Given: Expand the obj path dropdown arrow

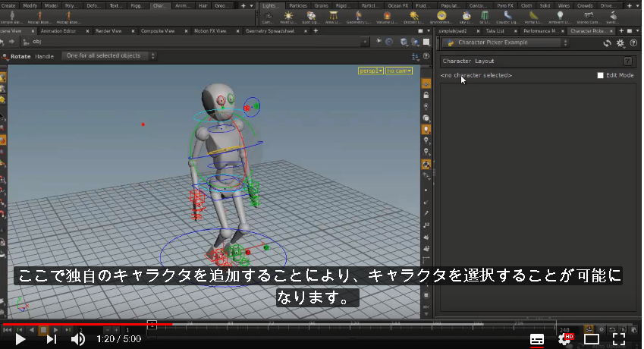Looking at the screenshot, I should [365, 42].
